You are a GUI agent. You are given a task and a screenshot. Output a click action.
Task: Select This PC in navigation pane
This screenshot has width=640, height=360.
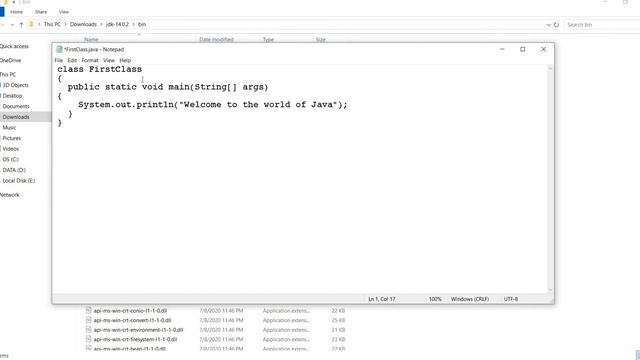point(8,74)
